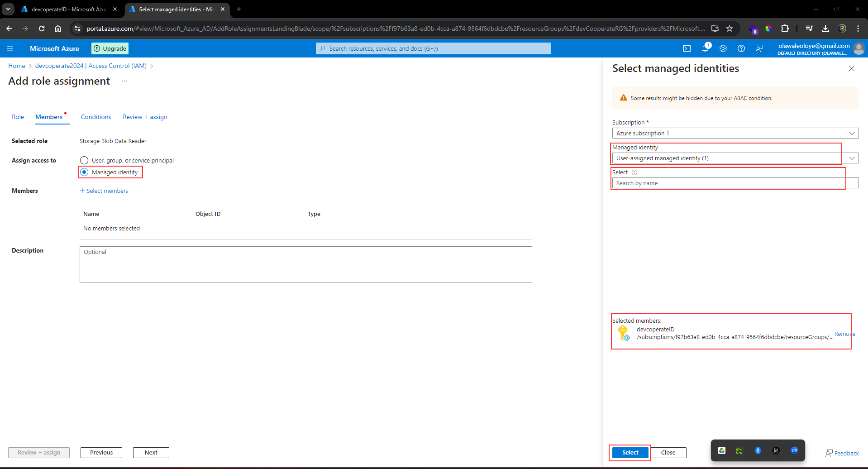Choose User, group, or service principal option

point(84,160)
